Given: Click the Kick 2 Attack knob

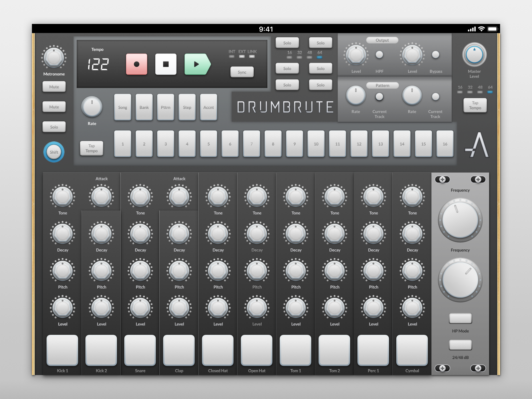Looking at the screenshot, I should coord(101,197).
